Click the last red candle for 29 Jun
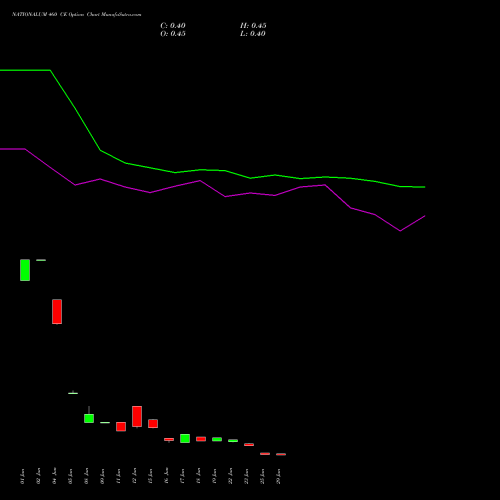500x500 pixels. point(281,454)
